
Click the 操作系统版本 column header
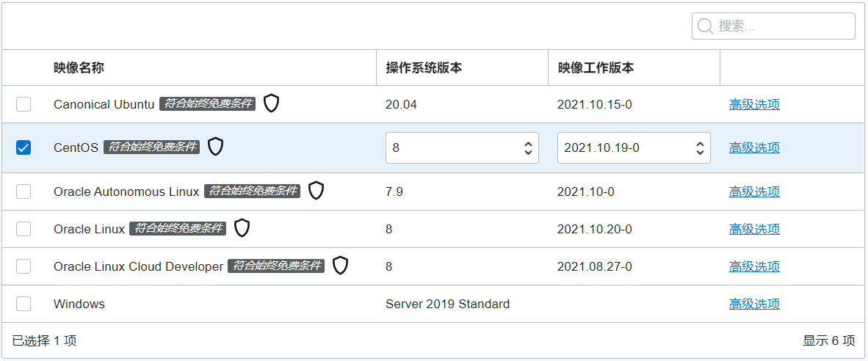424,68
